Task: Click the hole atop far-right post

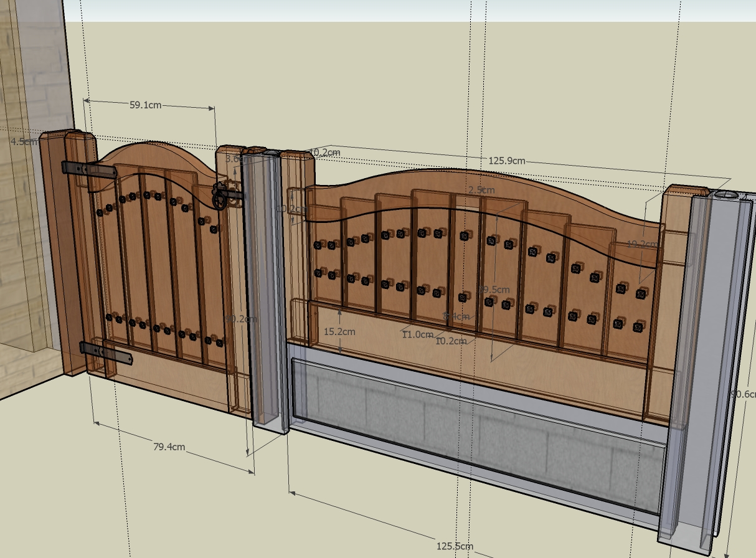Action: click(x=725, y=196)
